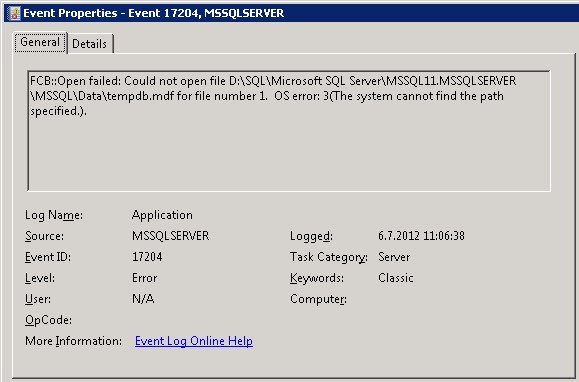
Task: Click the 'Event ID:' label
Action: point(48,257)
